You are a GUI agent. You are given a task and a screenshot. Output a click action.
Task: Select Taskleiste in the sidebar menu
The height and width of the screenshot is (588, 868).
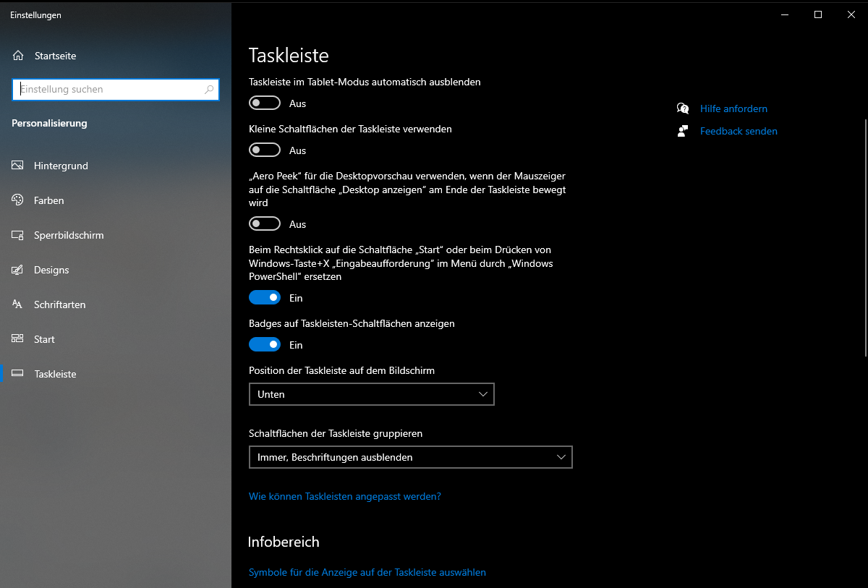tap(55, 374)
